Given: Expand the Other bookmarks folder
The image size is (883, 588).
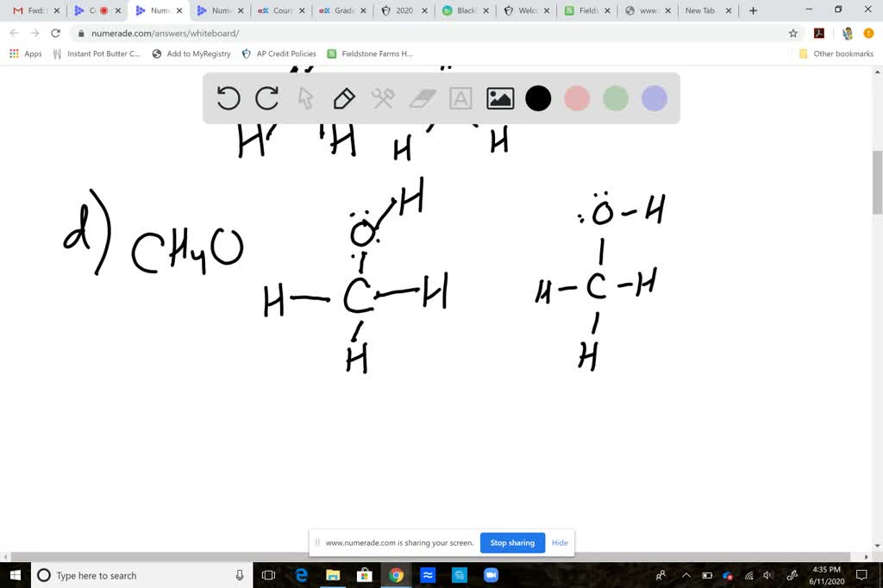Looking at the screenshot, I should pyautogui.click(x=836, y=53).
